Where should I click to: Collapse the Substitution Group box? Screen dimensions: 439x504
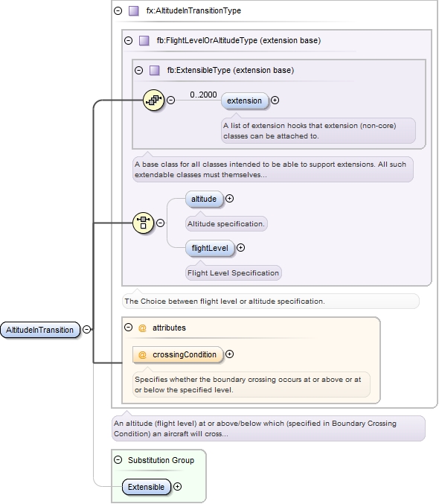tap(118, 460)
